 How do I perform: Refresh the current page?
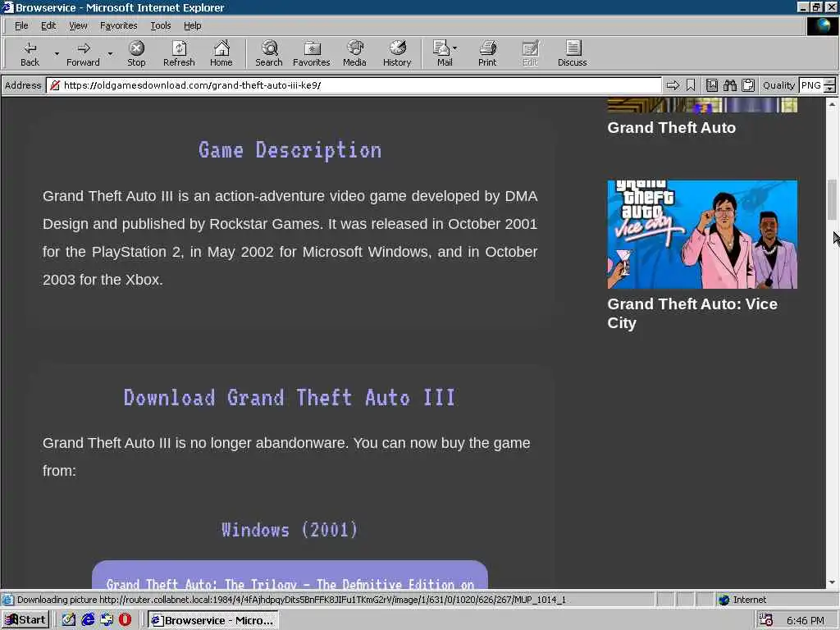pyautogui.click(x=179, y=54)
